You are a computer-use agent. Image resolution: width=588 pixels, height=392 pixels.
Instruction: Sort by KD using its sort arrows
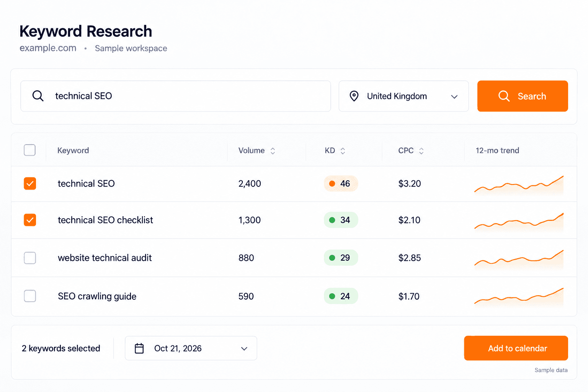coord(343,151)
